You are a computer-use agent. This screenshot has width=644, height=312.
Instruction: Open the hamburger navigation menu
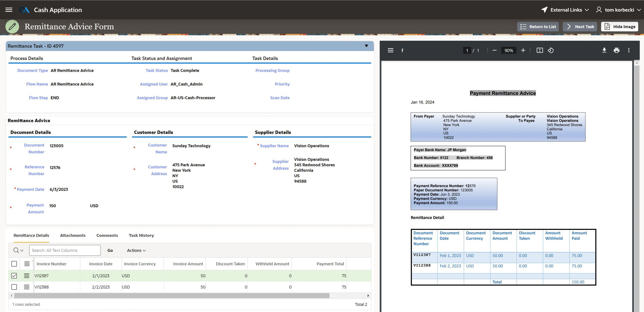pyautogui.click(x=9, y=10)
